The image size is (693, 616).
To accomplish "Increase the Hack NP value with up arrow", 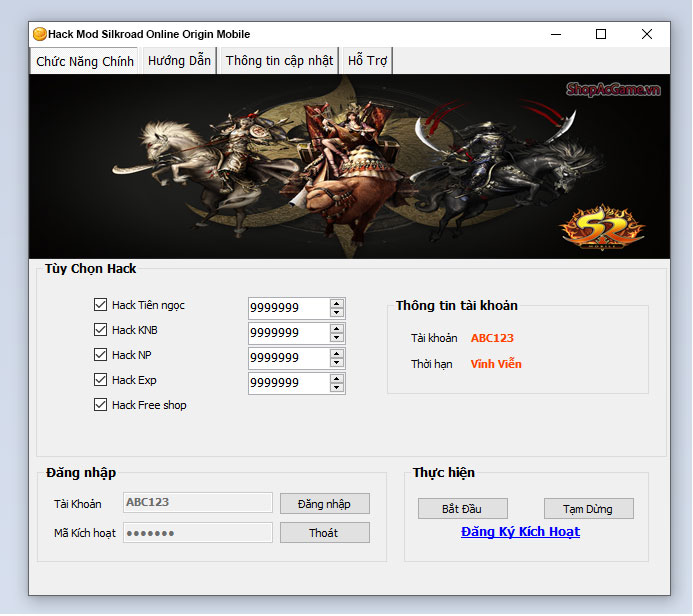I will [x=337, y=354].
